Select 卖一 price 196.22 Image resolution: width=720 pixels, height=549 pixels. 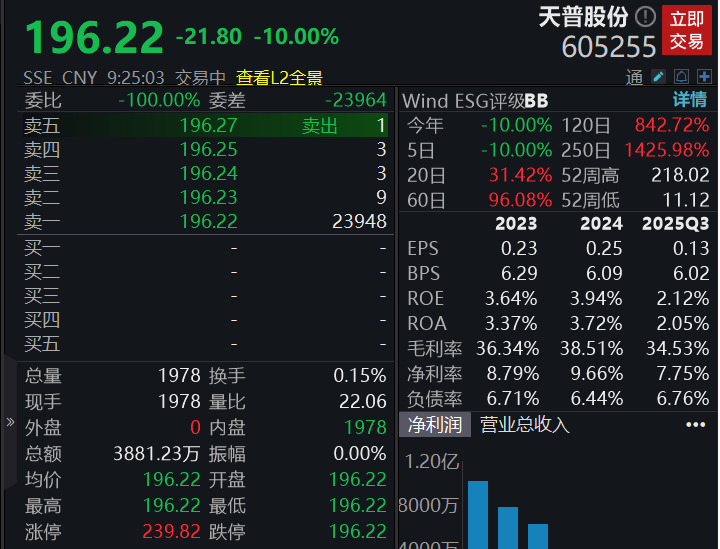tap(208, 221)
